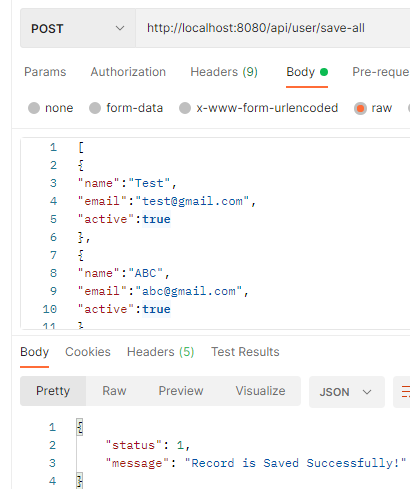
Task: Open the Test Results tab
Action: (245, 352)
